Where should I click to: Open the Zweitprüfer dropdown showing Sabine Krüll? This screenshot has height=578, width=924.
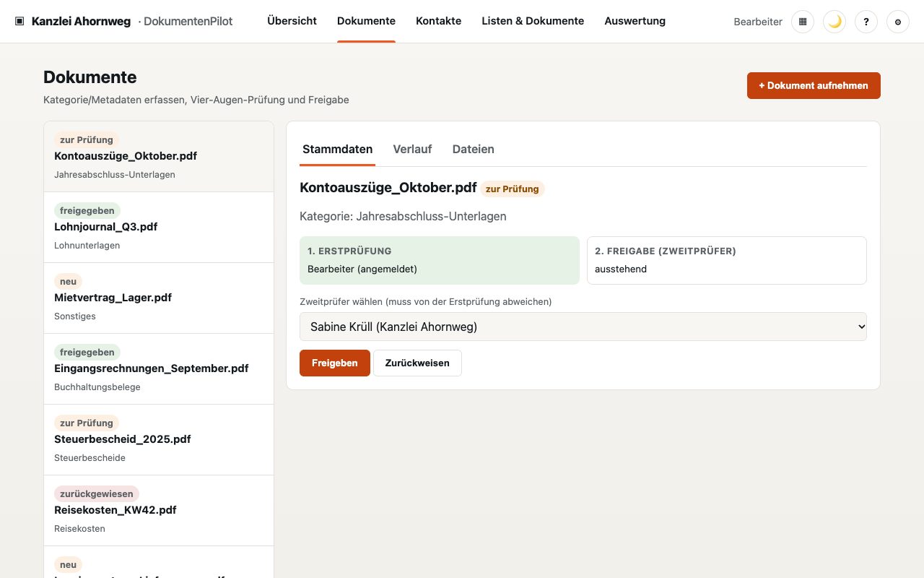583,327
